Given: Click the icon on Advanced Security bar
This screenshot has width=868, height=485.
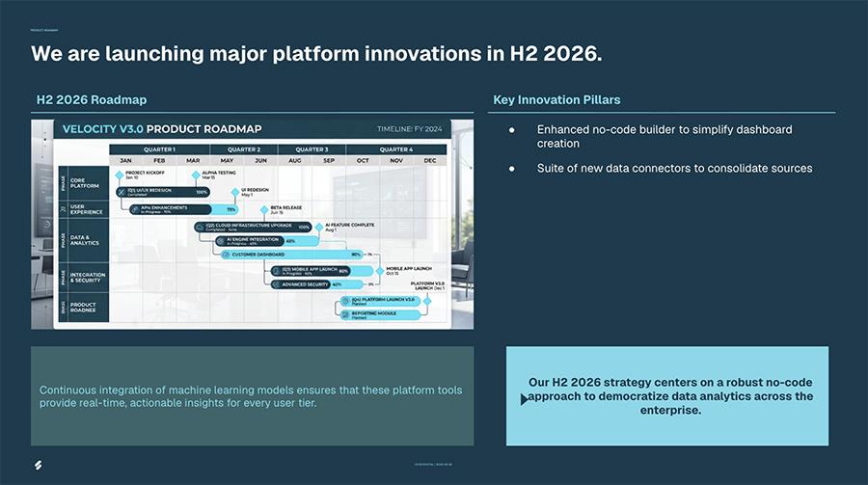Looking at the screenshot, I should click(276, 284).
